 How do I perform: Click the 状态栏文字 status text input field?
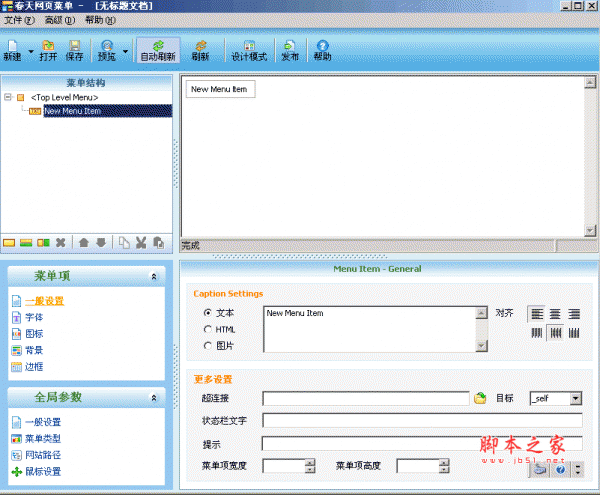tap(421, 421)
